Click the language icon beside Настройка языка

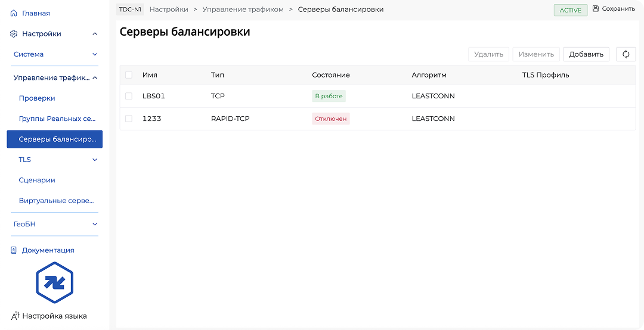coord(15,316)
